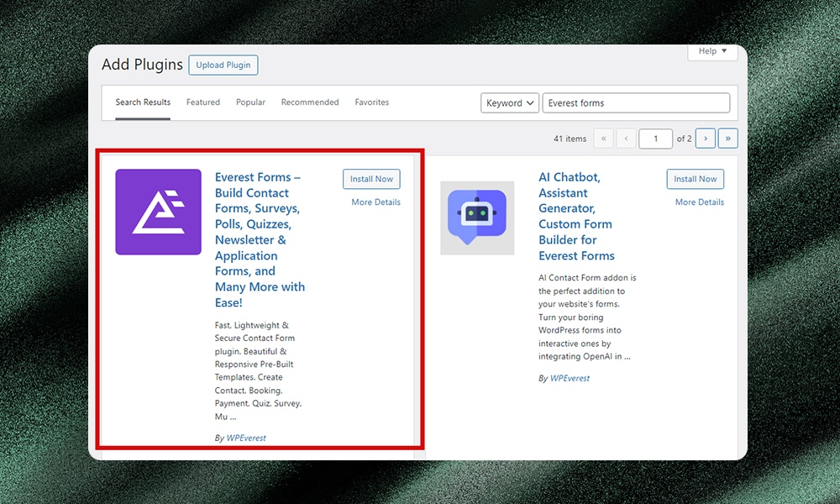Viewport: 840px width, 504px height.
Task: Open the Keyword search filter dropdown
Action: 509,102
